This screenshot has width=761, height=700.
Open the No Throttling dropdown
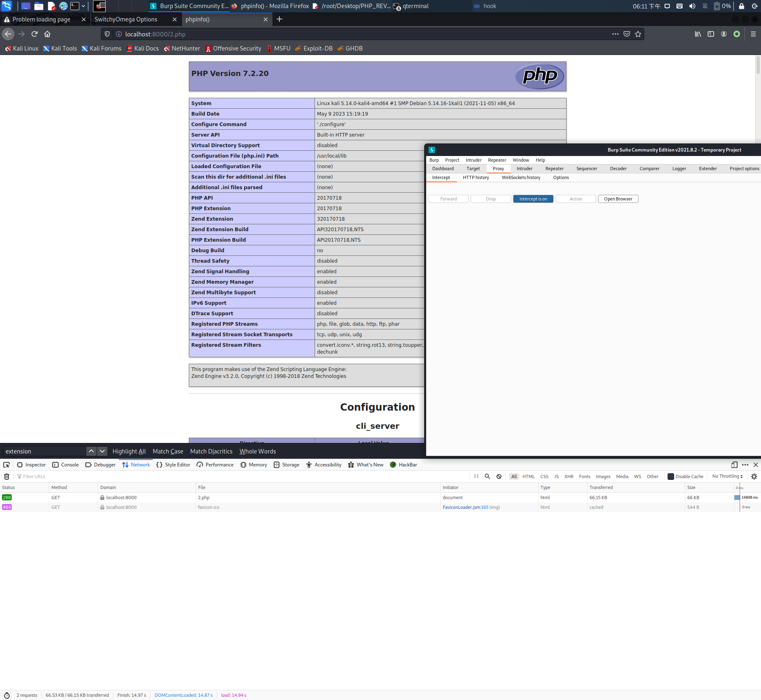click(726, 476)
